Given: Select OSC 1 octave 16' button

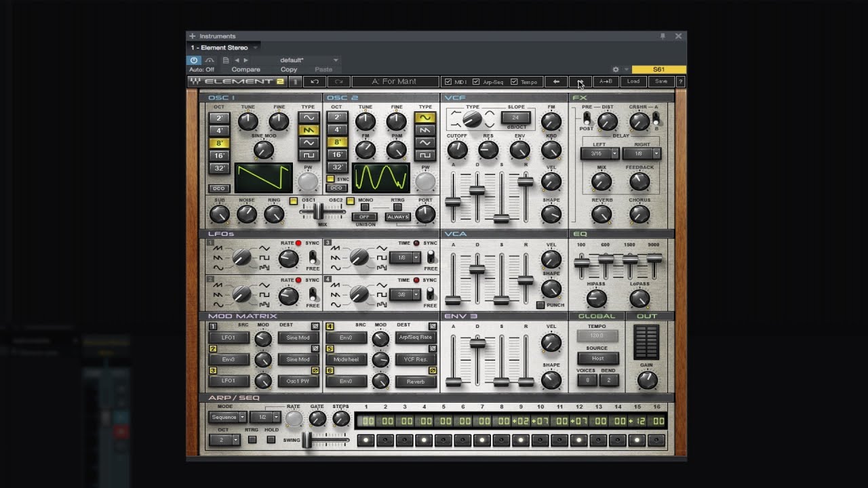Looking at the screenshot, I should pyautogui.click(x=219, y=156).
